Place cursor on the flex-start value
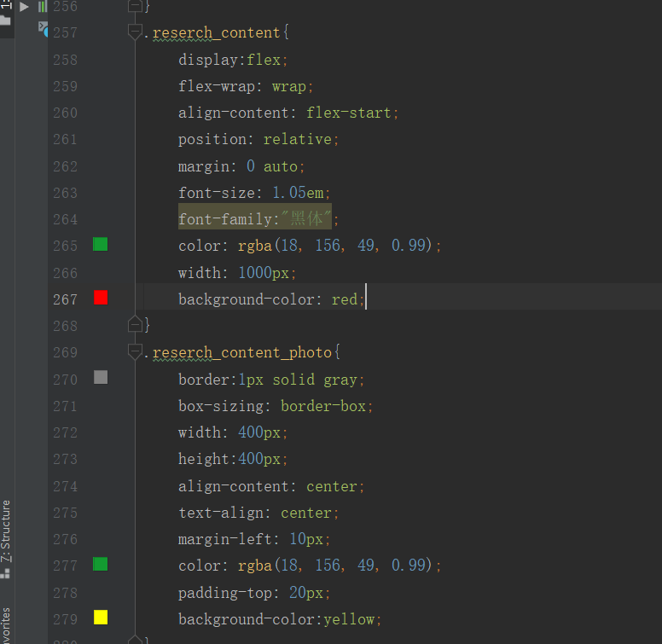662x644 pixels. [x=348, y=113]
